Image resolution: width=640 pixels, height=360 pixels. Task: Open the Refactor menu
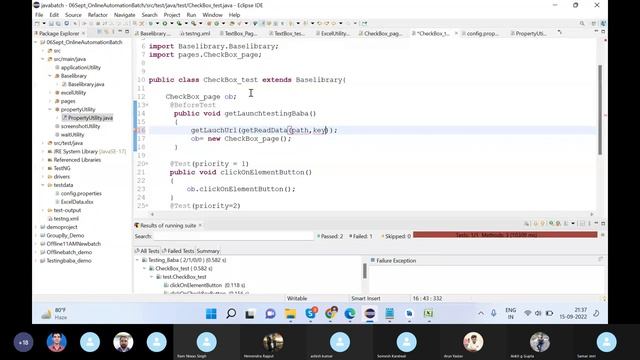98,15
